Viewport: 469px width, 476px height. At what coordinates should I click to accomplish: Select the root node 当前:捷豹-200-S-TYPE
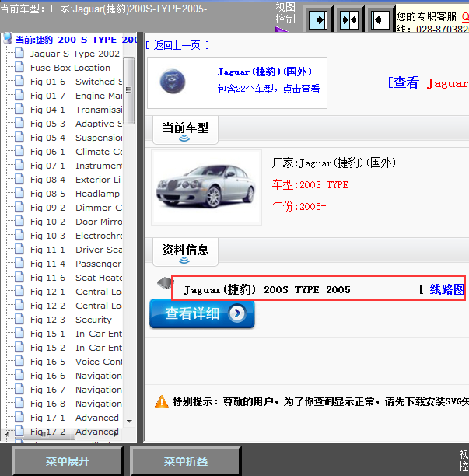coord(76,40)
